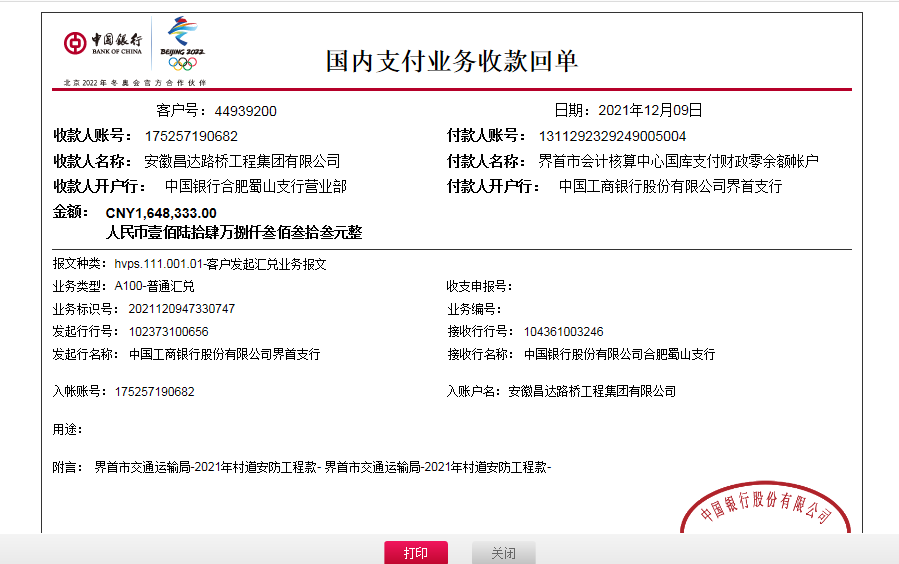Click the receiving bank number 104361003246
Screen dimensions: 899x564
(563, 331)
